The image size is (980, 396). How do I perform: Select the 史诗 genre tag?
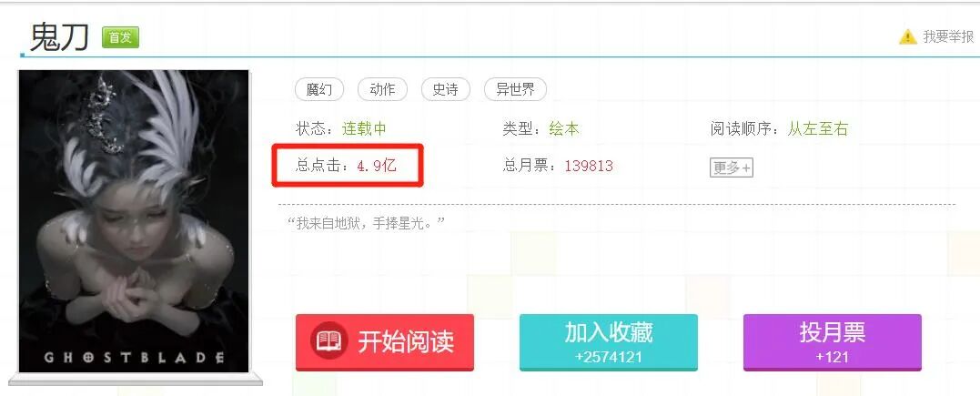pos(446,89)
